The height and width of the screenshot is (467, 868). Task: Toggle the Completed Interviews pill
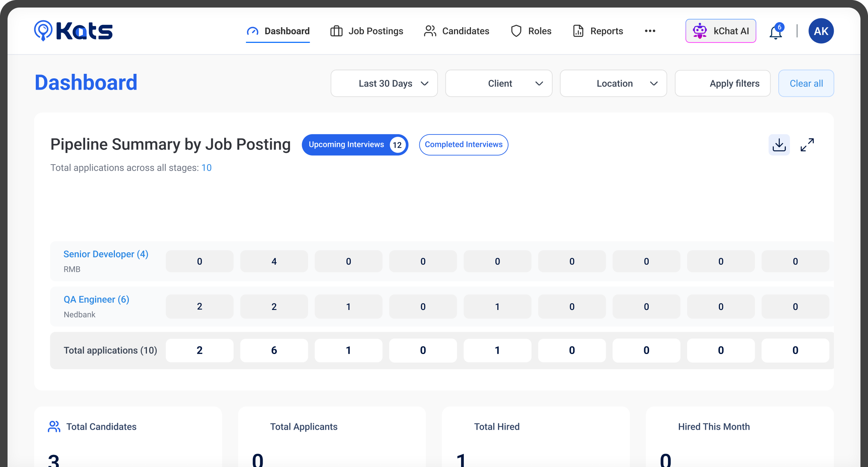463,145
